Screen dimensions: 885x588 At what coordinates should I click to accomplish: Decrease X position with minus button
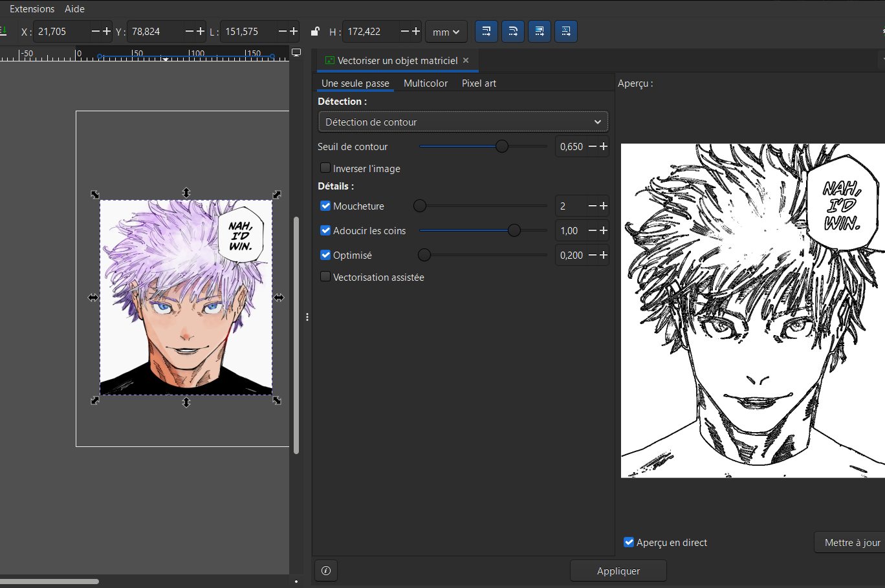pyautogui.click(x=96, y=31)
